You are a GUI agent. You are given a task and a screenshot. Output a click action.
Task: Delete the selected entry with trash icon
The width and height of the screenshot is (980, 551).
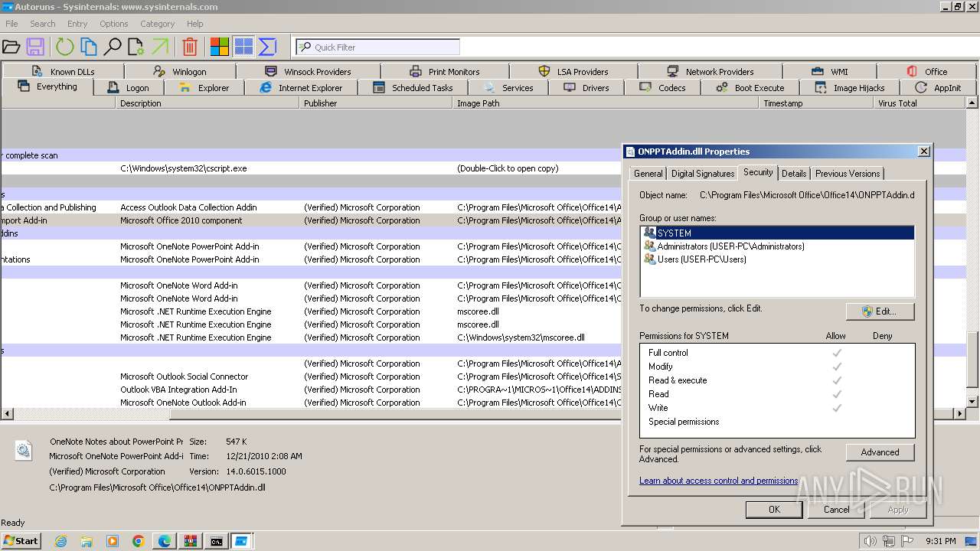coord(190,47)
